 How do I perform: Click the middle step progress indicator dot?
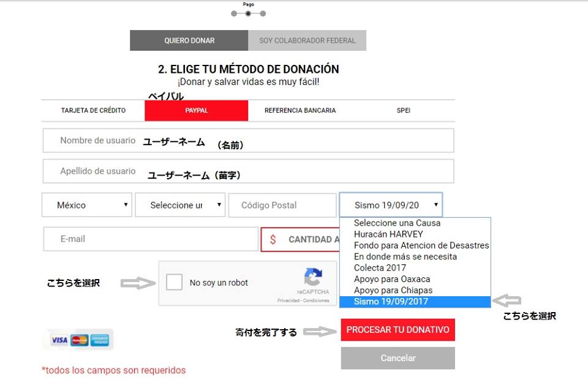click(x=248, y=13)
